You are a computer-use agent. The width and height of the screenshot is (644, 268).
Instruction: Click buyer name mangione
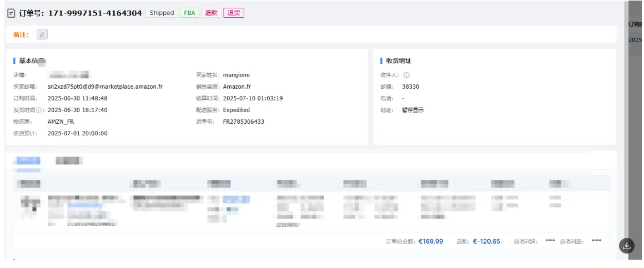pyautogui.click(x=236, y=75)
